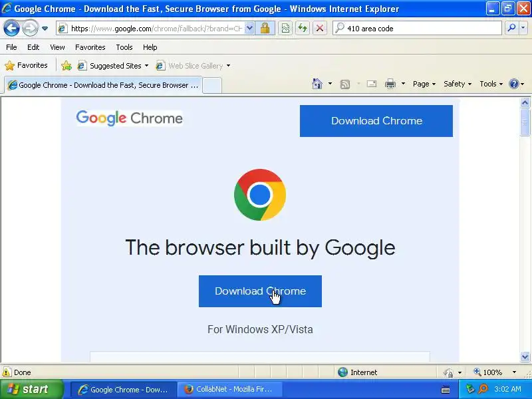Click the Google Chrome logo on page
This screenshot has height=399, width=532.
pyautogui.click(x=129, y=118)
